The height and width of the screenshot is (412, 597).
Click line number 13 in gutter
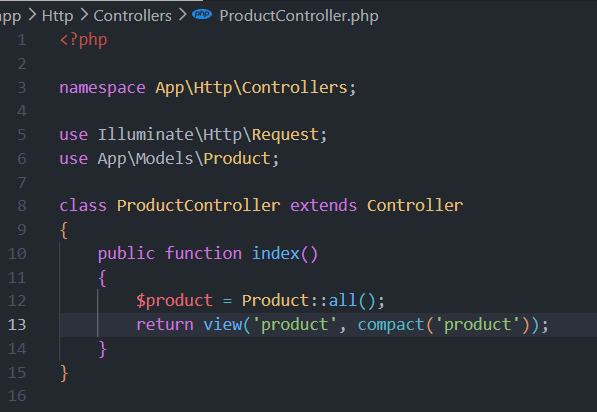pos(17,325)
